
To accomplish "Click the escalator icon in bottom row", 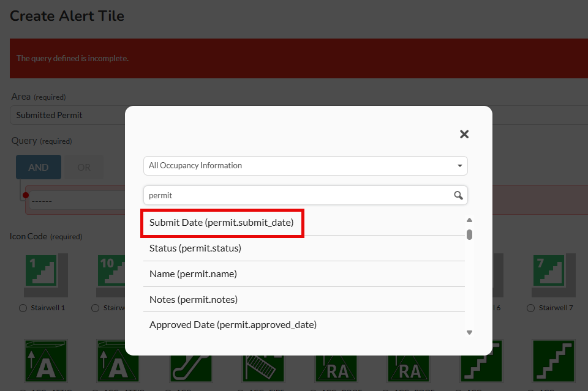I will (x=190, y=368).
